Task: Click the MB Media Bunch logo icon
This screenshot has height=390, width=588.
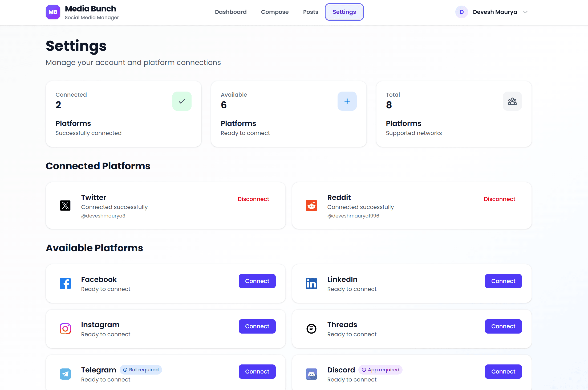Action: click(x=53, y=12)
